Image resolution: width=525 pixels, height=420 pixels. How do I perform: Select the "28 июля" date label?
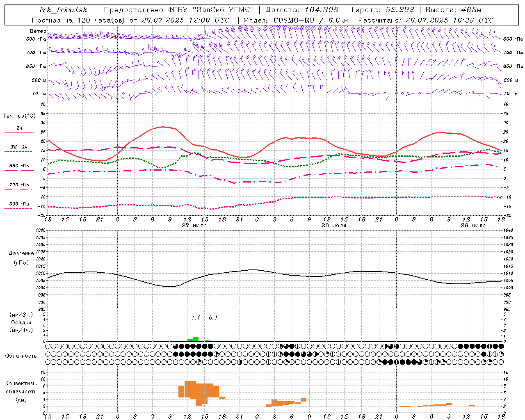coord(334,226)
